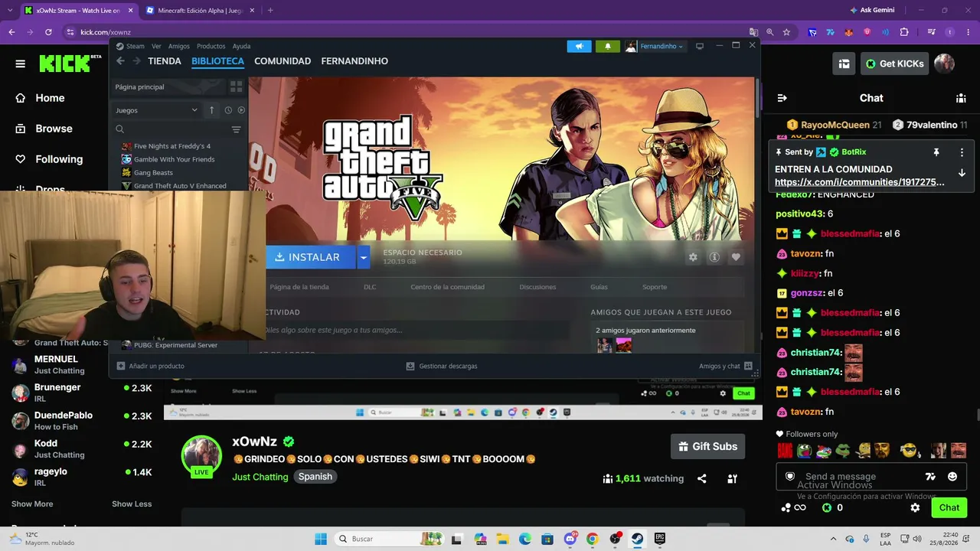
Task: Open GTA V game settings gear
Action: click(x=693, y=257)
